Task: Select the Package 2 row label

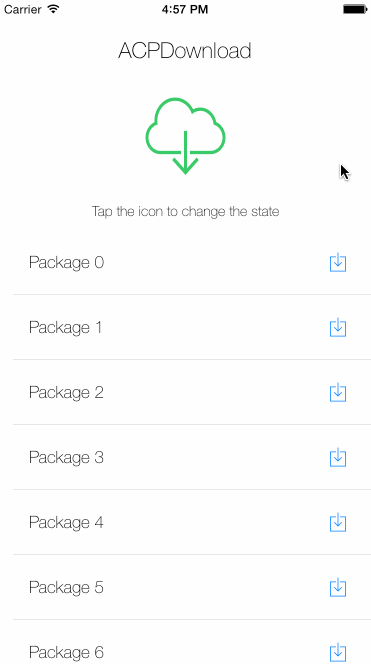Action: click(x=66, y=393)
